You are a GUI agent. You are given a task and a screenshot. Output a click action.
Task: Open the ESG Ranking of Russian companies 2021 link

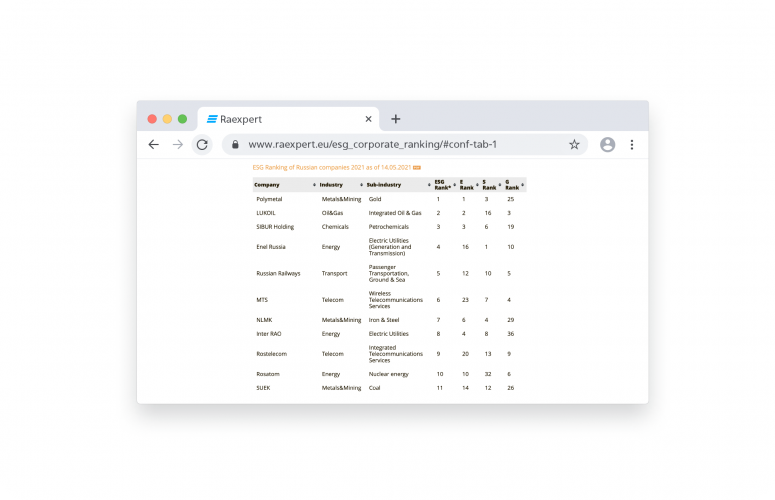[x=332, y=167]
